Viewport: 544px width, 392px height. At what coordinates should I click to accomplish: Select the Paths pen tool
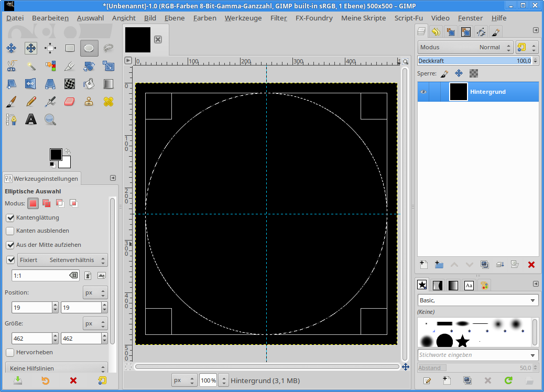click(x=11, y=119)
